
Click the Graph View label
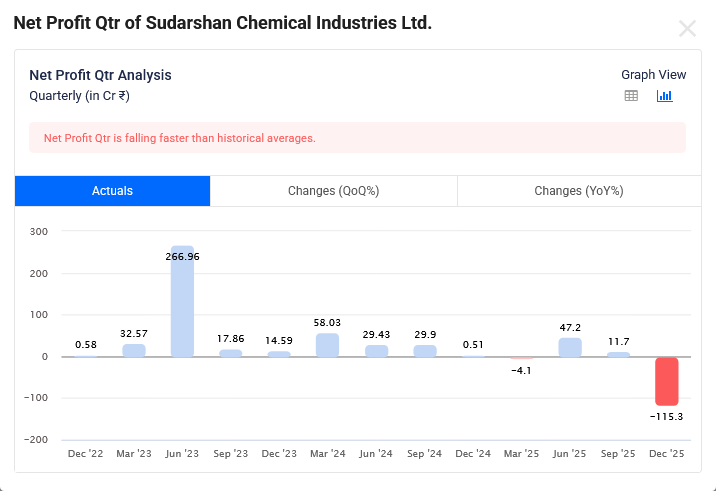coord(653,75)
